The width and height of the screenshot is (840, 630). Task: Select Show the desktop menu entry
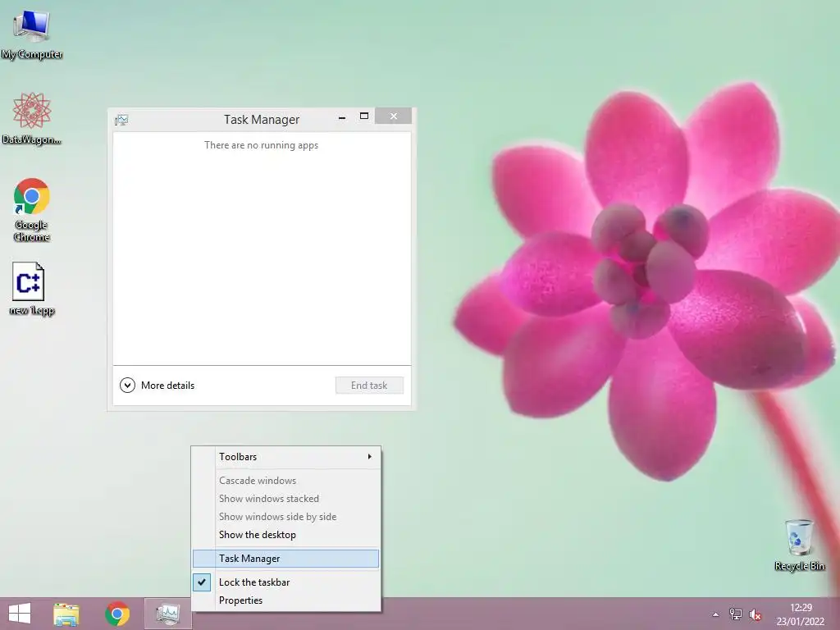pos(286,535)
